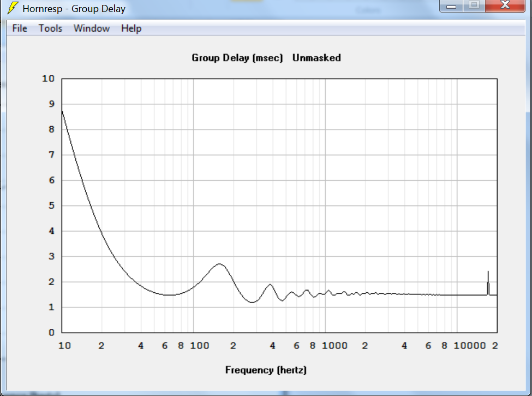Click the curve peak near 400 Hz
532x396 pixels.
coord(270,285)
